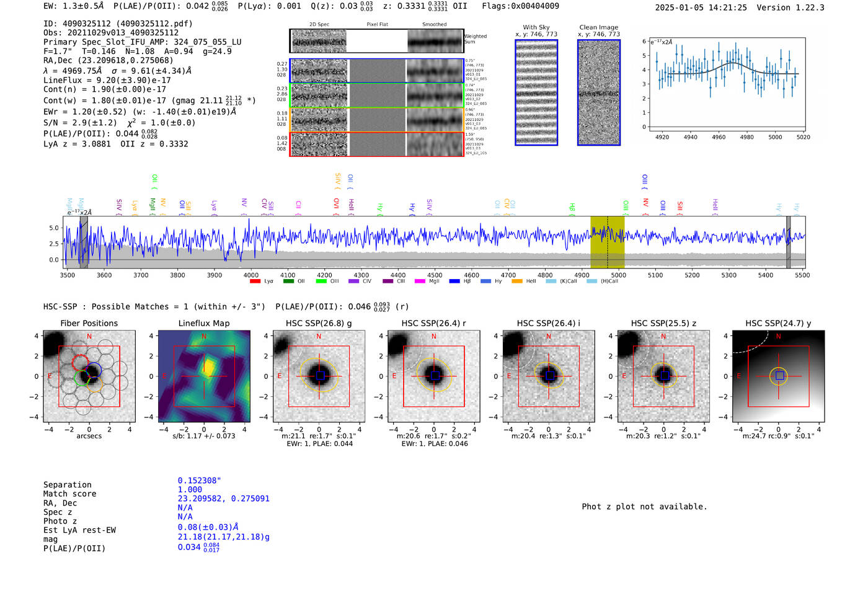Click the Pixel Flat column header
The width and height of the screenshot is (868, 591).
click(377, 25)
